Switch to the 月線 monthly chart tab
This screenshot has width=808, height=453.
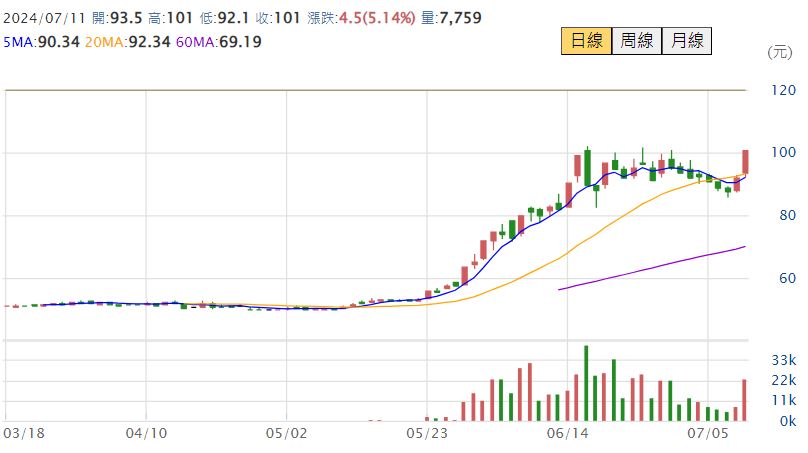[686, 41]
